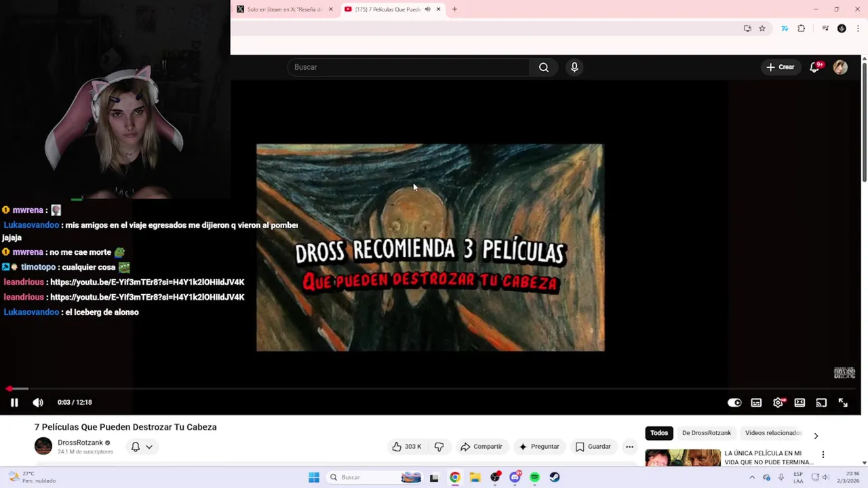
Task: Start voice search with microphone icon
Action: [x=574, y=67]
